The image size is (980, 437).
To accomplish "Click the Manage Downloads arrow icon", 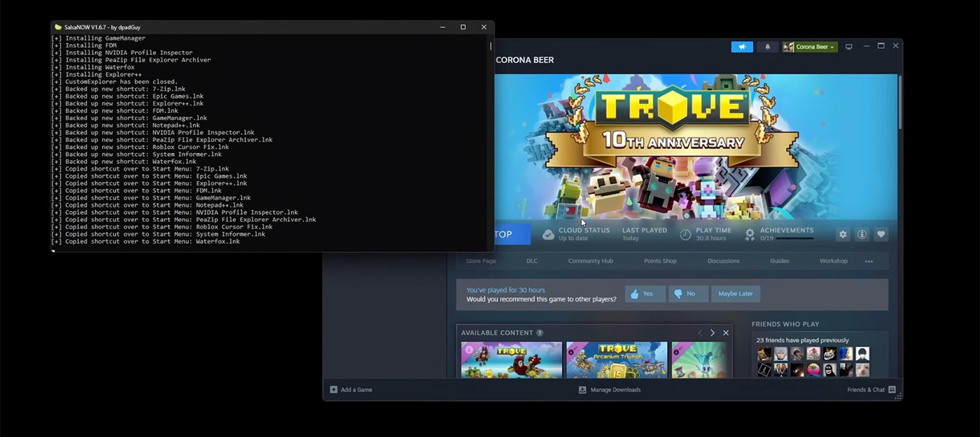I will point(582,389).
